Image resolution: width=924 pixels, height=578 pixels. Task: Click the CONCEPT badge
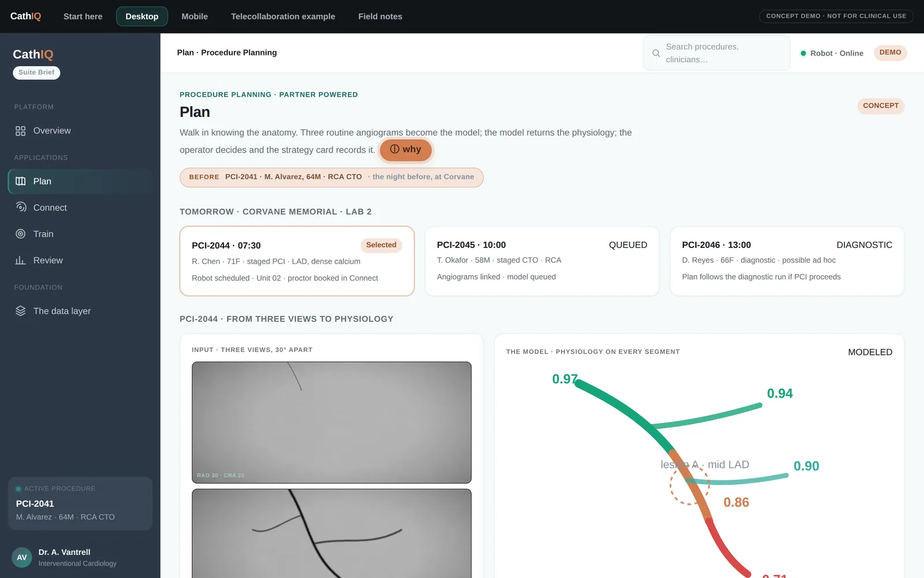(x=881, y=106)
